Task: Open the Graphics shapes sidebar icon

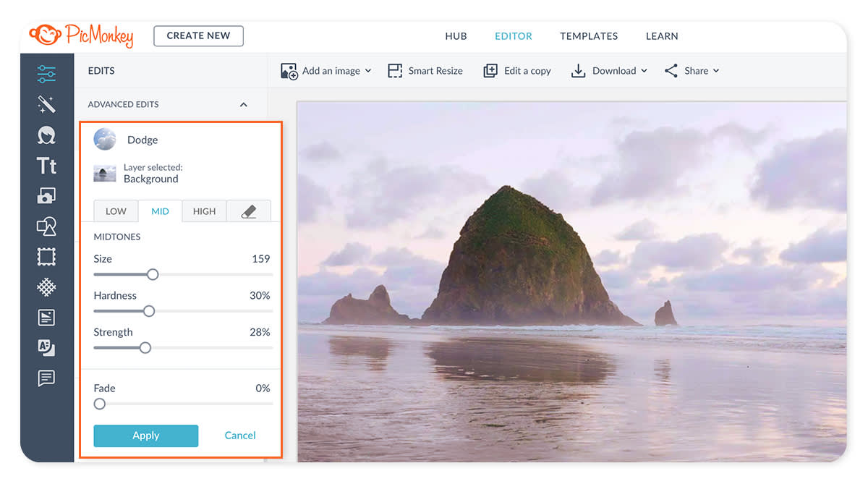Action: [46, 226]
